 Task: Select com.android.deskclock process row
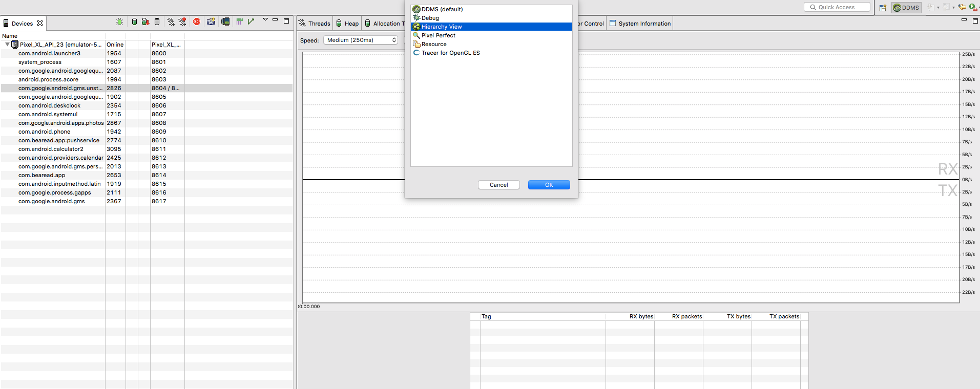point(147,105)
